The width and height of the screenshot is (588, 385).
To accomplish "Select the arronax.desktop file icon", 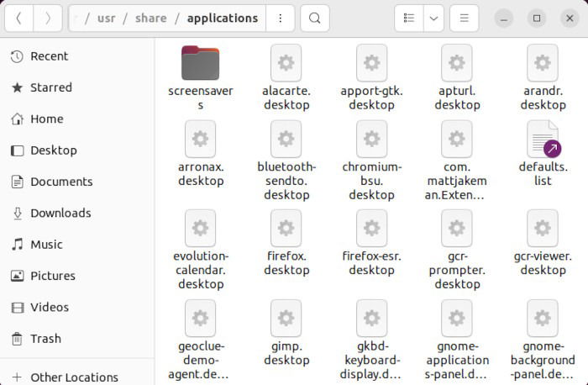I will coord(200,139).
